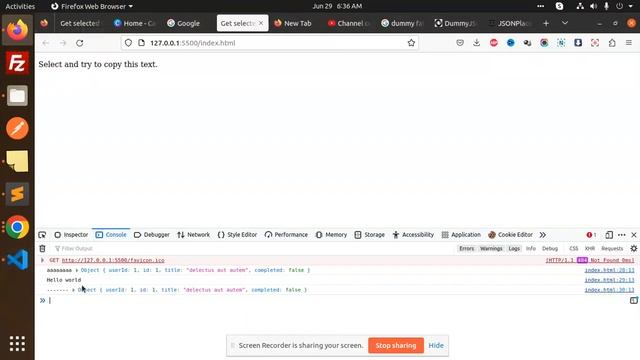640x360 pixels.
Task: Toggle the Warnings filter
Action: pyautogui.click(x=491, y=249)
